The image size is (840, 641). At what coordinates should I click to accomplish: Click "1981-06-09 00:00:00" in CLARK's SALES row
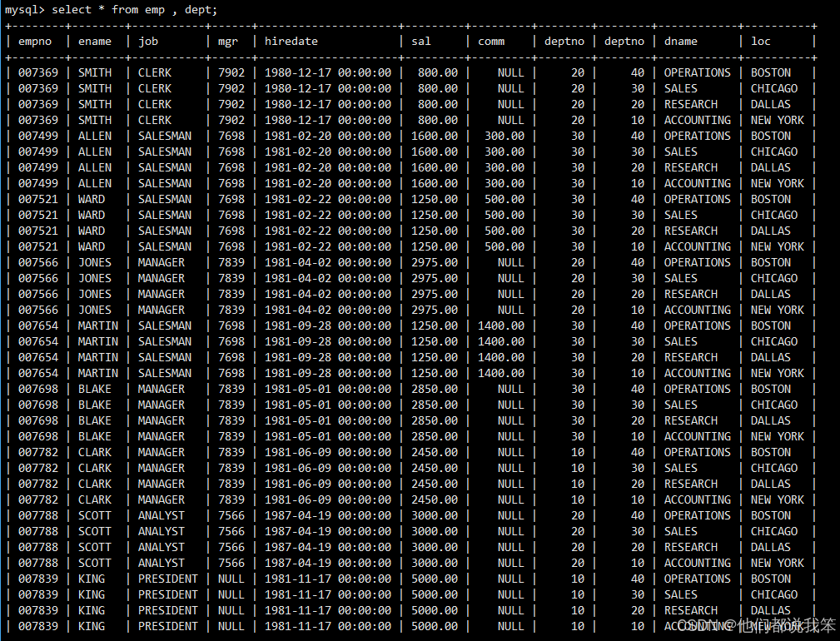pos(328,468)
